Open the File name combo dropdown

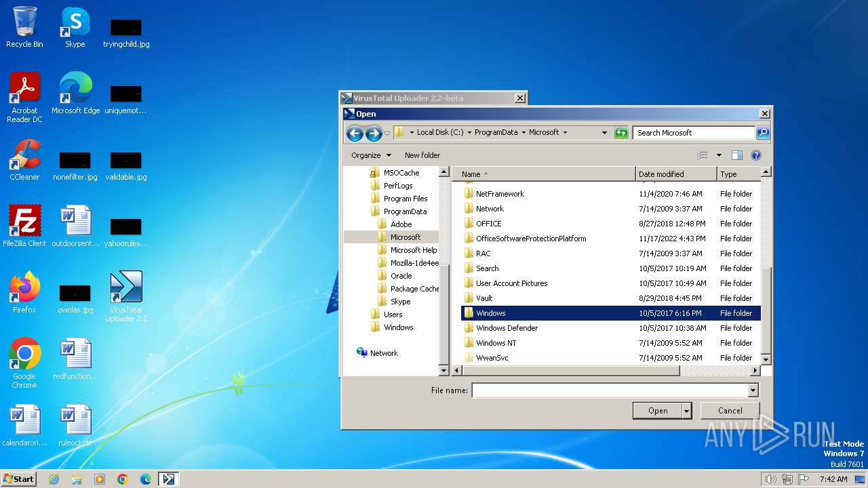click(x=753, y=390)
